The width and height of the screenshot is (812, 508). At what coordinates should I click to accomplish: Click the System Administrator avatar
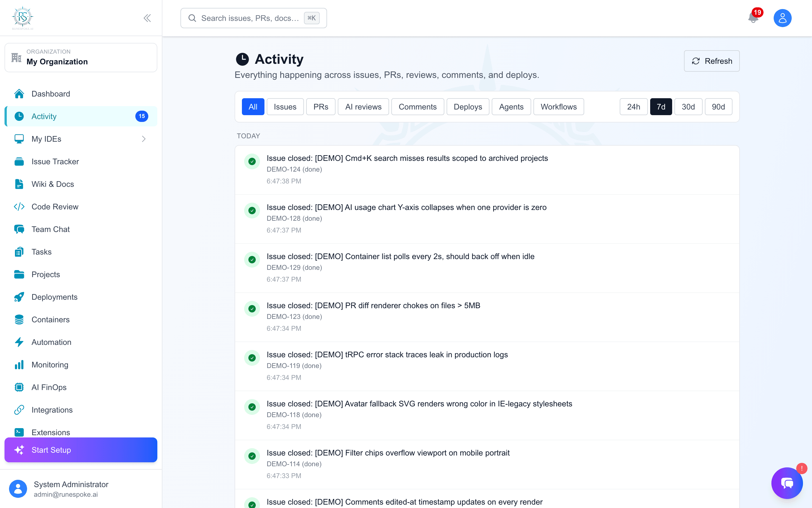(x=18, y=489)
